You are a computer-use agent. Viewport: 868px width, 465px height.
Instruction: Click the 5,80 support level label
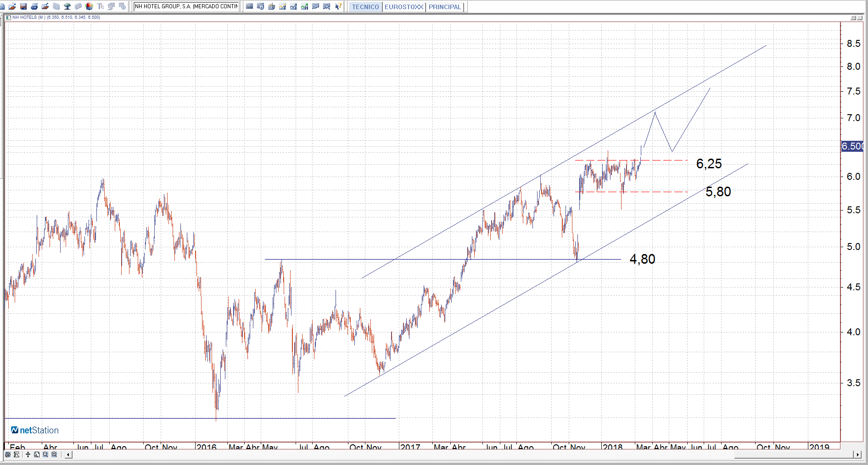click(718, 192)
